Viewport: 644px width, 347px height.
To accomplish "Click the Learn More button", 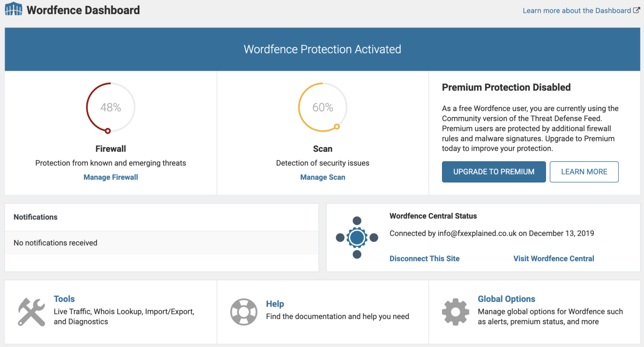I will (x=584, y=171).
